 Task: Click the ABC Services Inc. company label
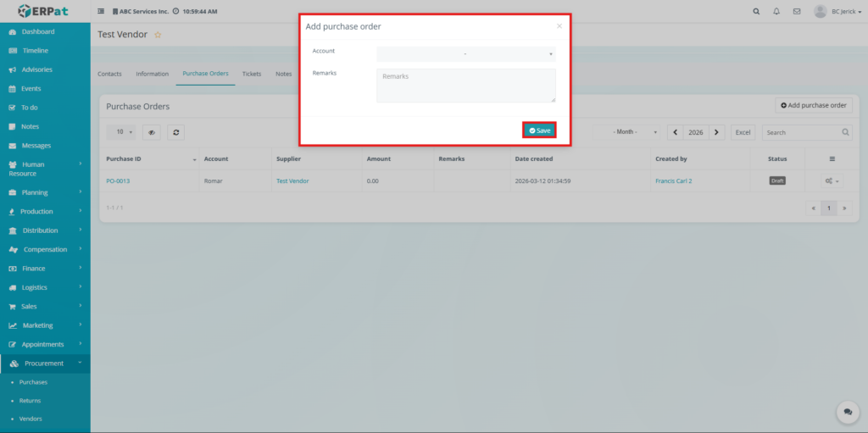coord(141,11)
